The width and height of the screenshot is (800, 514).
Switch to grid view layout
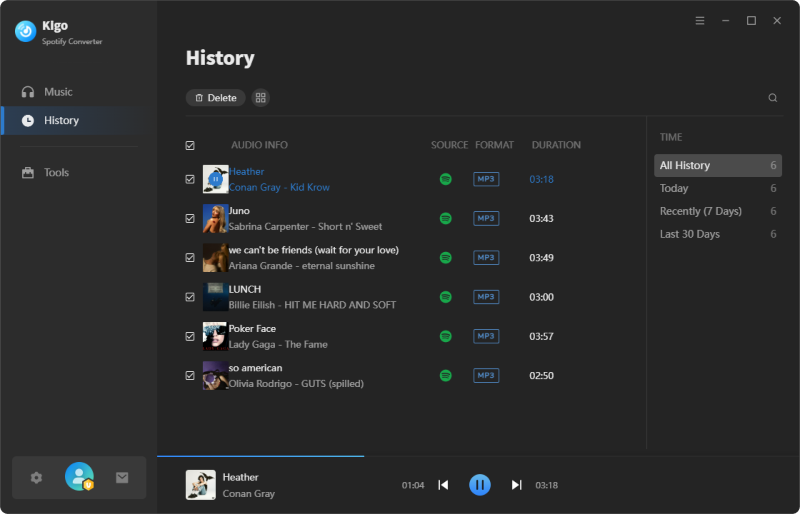261,98
